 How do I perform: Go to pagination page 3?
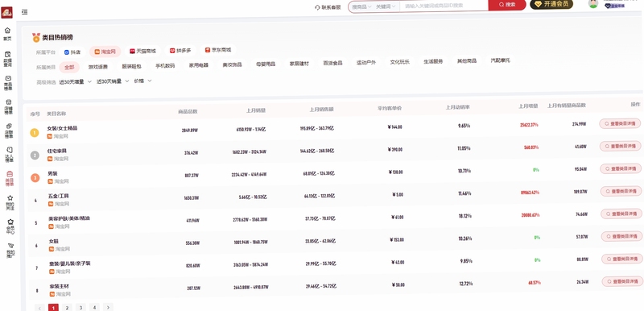coord(80,307)
